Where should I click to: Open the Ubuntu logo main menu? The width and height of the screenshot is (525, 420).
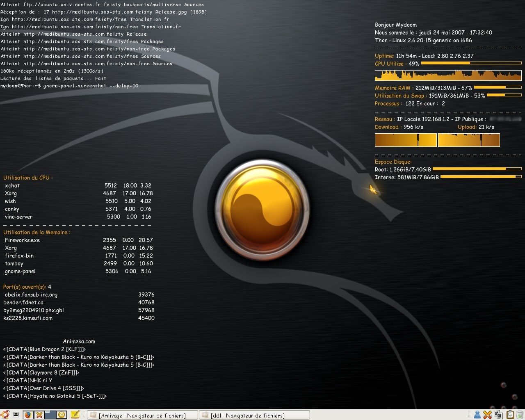click(x=5, y=415)
